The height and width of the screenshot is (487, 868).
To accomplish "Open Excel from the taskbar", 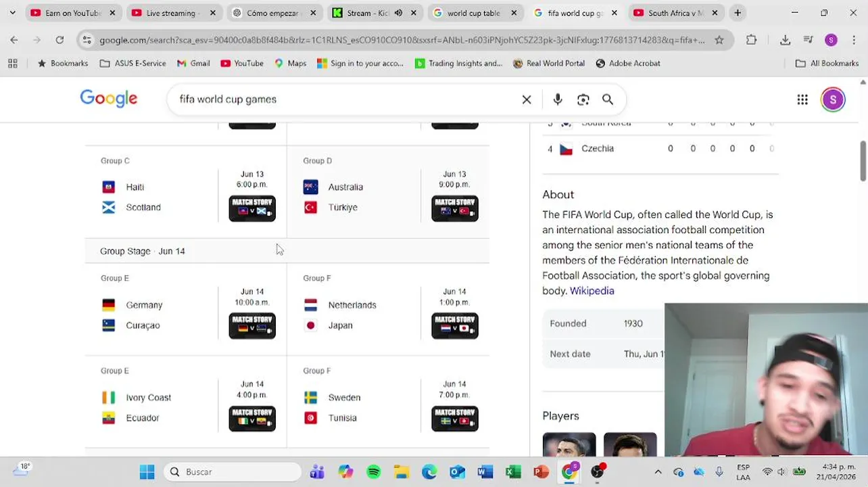I will pyautogui.click(x=513, y=471).
